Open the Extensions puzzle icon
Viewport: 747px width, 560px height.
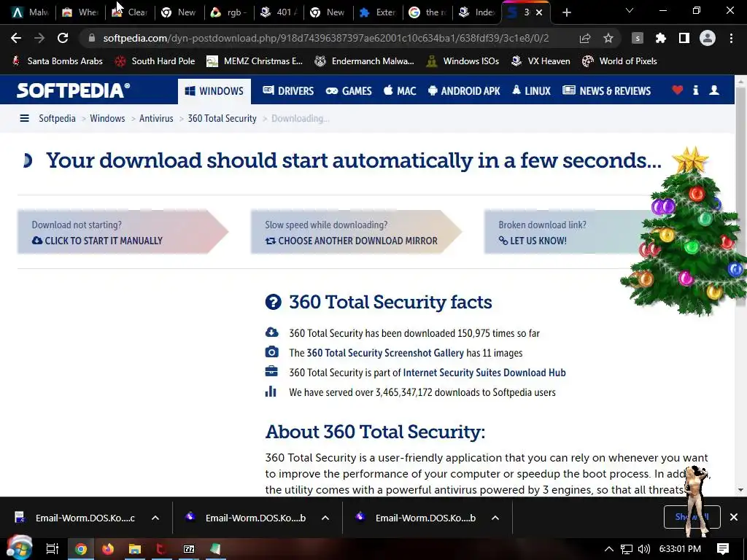click(661, 38)
